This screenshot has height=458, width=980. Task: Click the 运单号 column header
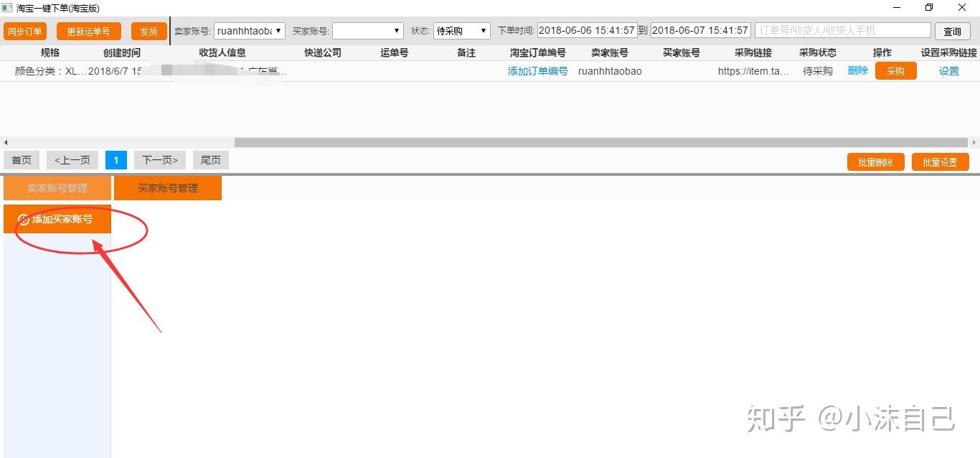pyautogui.click(x=395, y=52)
